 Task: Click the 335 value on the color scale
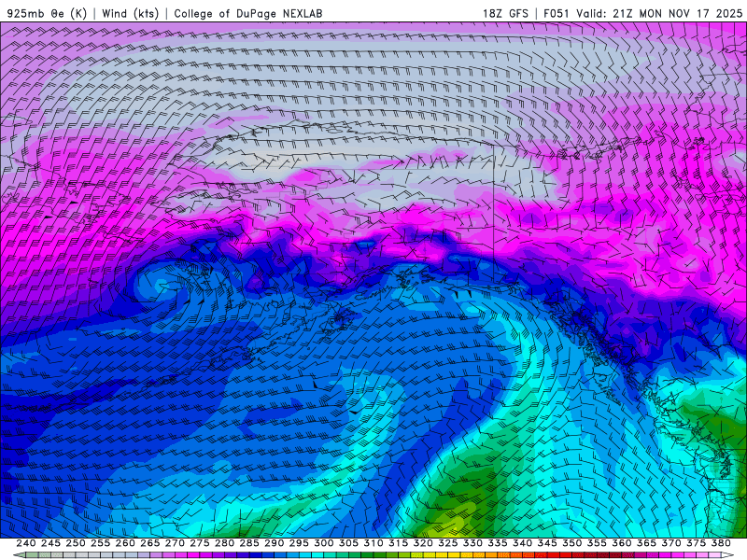pos(498,543)
